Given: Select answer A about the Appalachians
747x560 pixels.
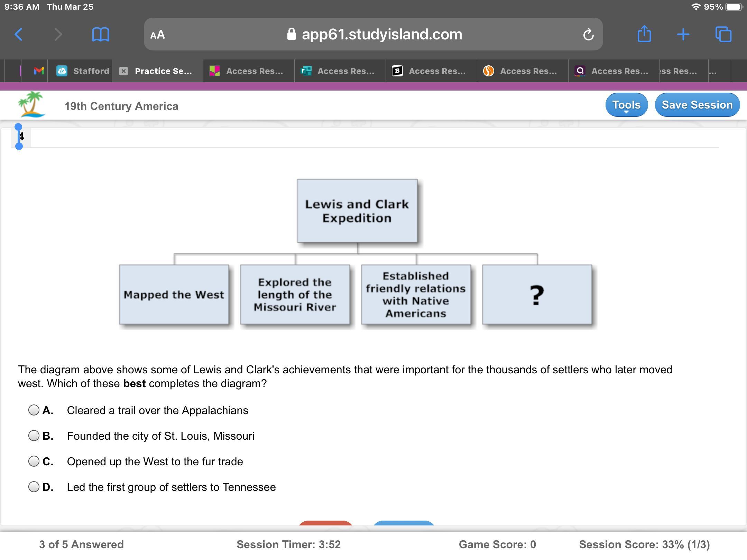Looking at the screenshot, I should click(x=34, y=410).
